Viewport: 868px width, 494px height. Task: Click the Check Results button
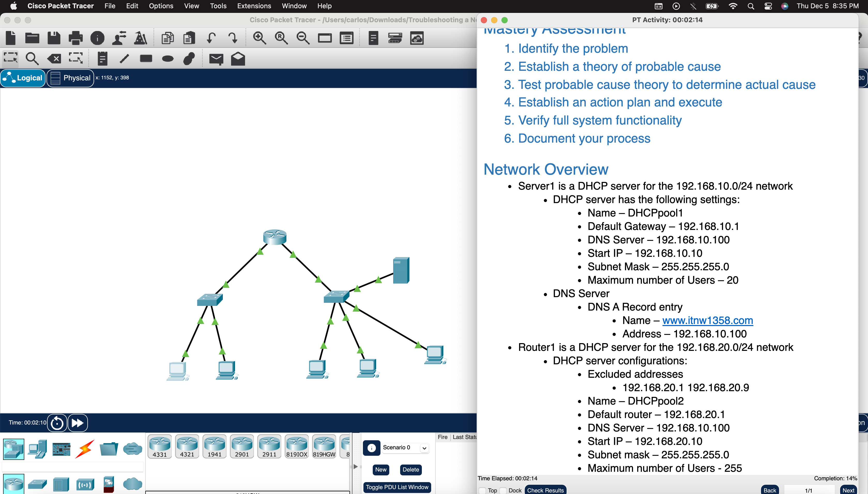pyautogui.click(x=545, y=490)
